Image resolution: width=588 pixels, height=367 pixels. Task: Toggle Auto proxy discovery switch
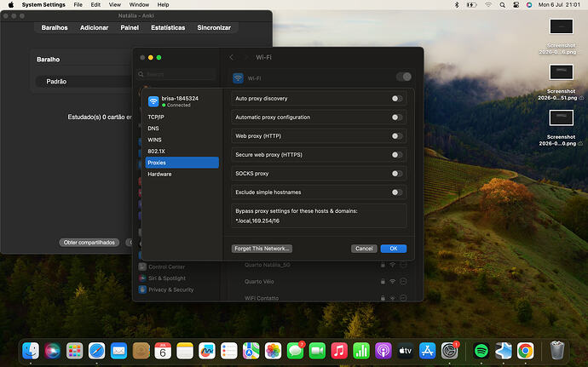tap(397, 99)
